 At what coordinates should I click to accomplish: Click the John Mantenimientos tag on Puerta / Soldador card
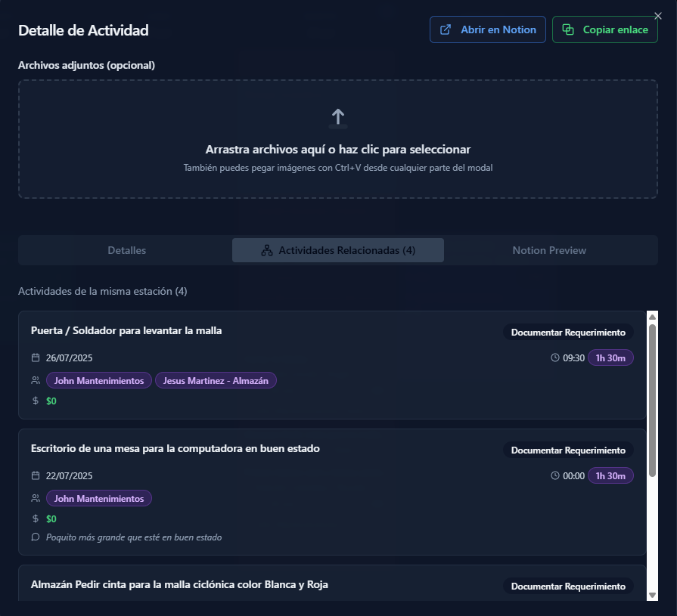click(x=99, y=380)
